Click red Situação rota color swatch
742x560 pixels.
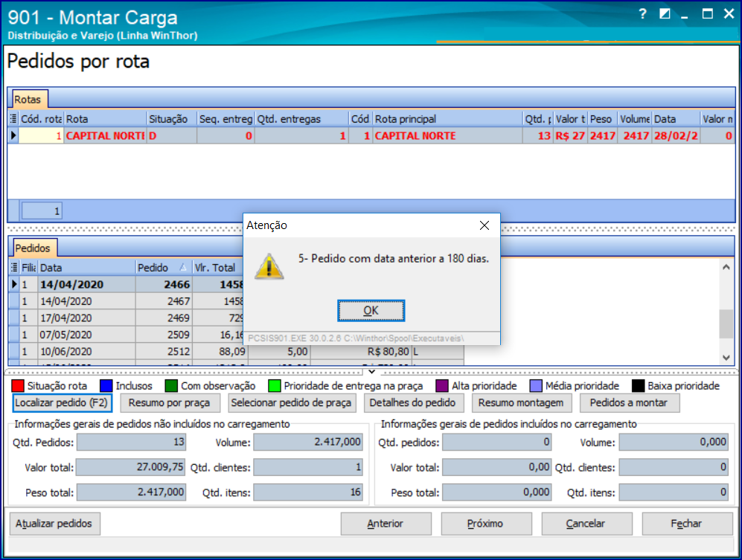click(x=18, y=386)
